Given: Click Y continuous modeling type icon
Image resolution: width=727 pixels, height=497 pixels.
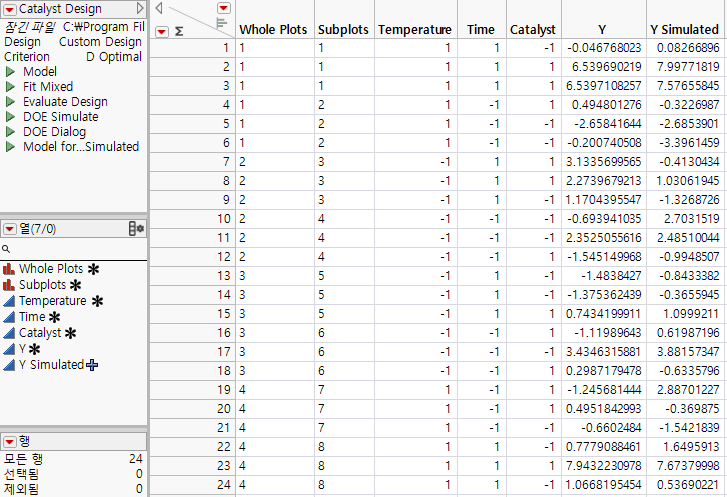Looking at the screenshot, I should point(9,349).
